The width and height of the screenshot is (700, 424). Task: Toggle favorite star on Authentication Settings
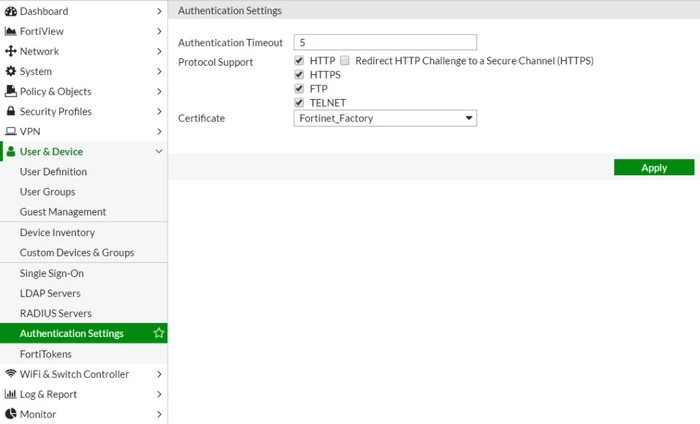pos(158,333)
